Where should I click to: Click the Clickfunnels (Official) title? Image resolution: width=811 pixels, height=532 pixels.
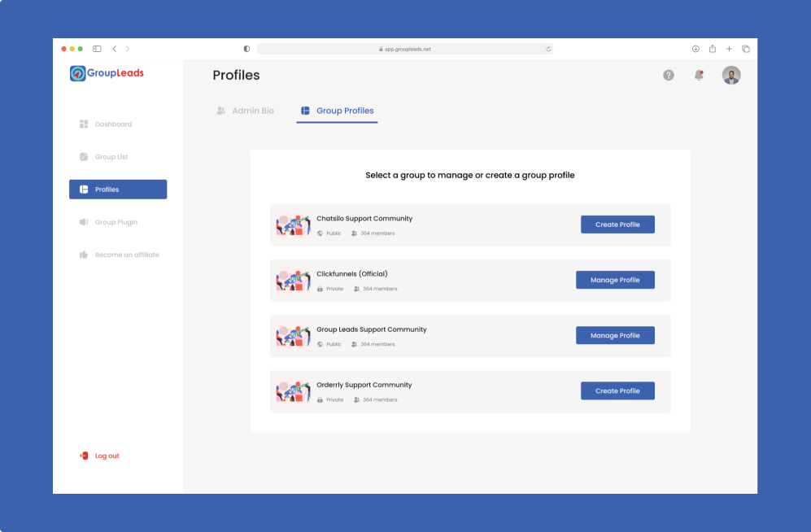point(352,273)
